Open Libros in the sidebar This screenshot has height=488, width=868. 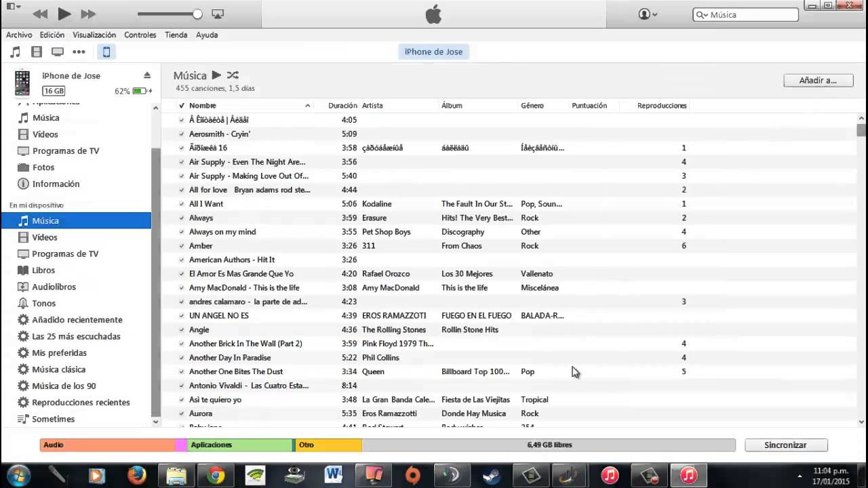click(43, 270)
